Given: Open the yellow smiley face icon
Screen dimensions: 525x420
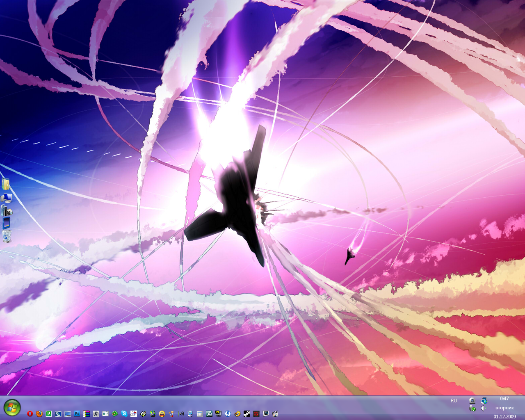Looking at the screenshot, I should (x=162, y=414).
